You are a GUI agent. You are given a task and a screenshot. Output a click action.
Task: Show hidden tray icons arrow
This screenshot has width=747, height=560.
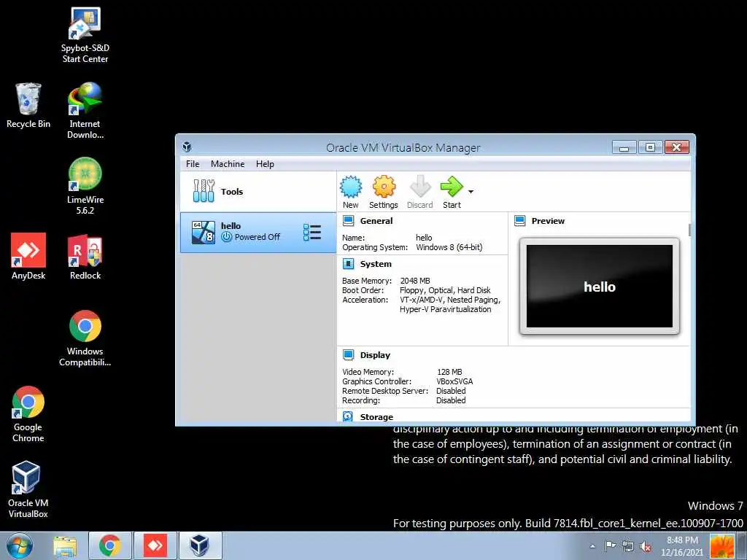[592, 546]
